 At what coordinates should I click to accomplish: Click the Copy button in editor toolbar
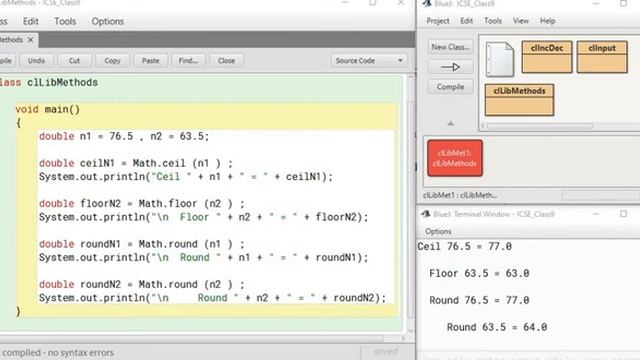pyautogui.click(x=112, y=60)
